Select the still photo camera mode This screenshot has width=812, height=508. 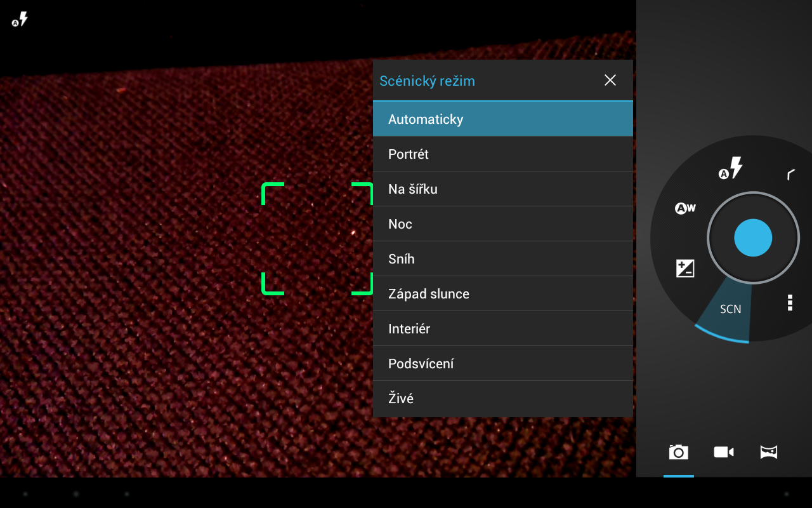pos(678,451)
